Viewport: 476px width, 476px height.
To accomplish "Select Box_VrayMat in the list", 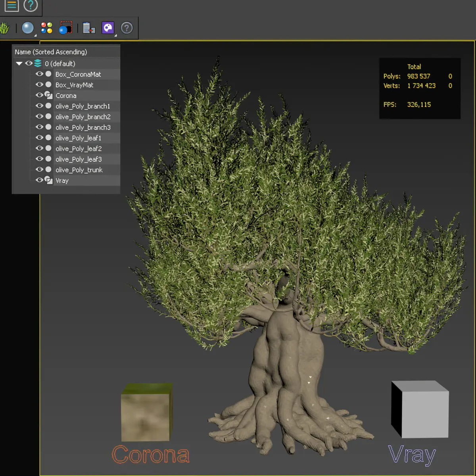I will tap(75, 85).
